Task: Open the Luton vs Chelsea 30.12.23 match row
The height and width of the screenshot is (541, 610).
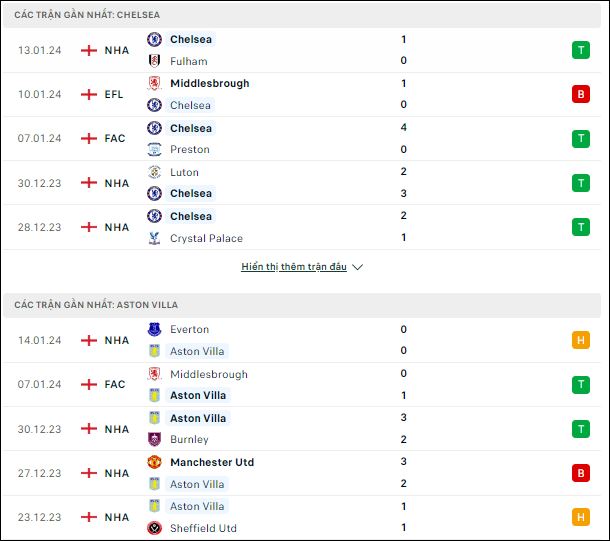Action: click(x=302, y=183)
